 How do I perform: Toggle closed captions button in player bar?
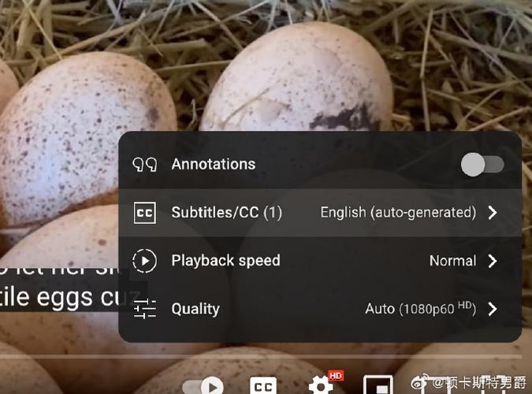pos(263,385)
